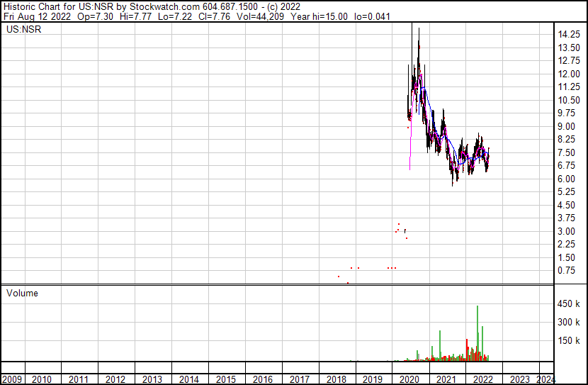
Task: Select the 2009 year on the time axis
Action: pos(12,379)
